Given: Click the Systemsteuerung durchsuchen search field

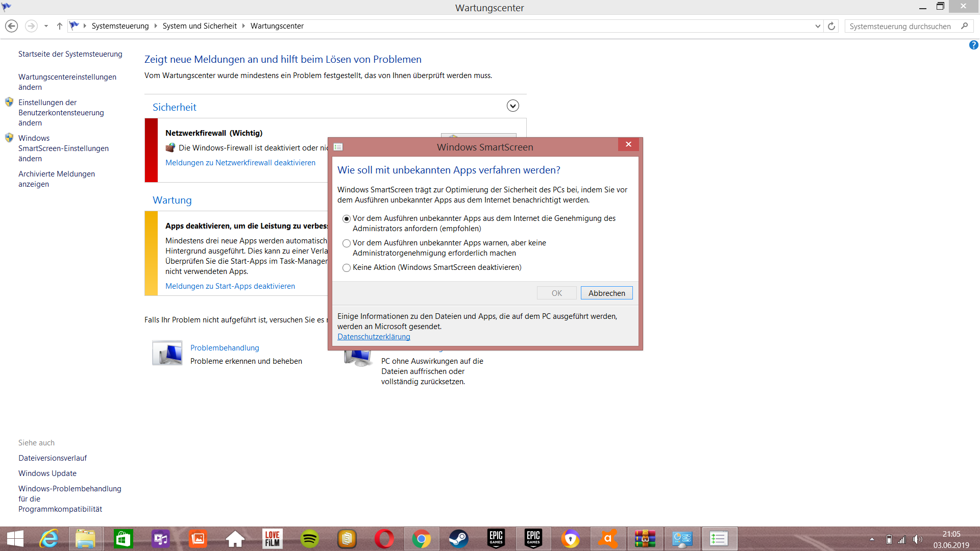Looking at the screenshot, I should coord(900,26).
